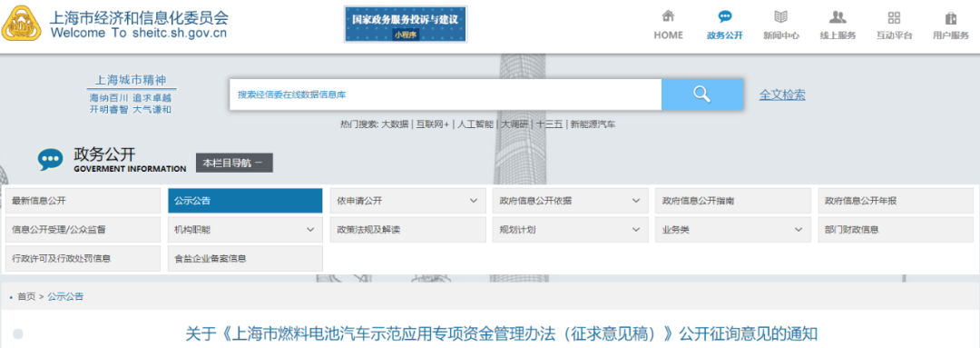Expand the 政府信息公开依据 dropdown arrow
This screenshot has height=348, width=980.
click(635, 201)
